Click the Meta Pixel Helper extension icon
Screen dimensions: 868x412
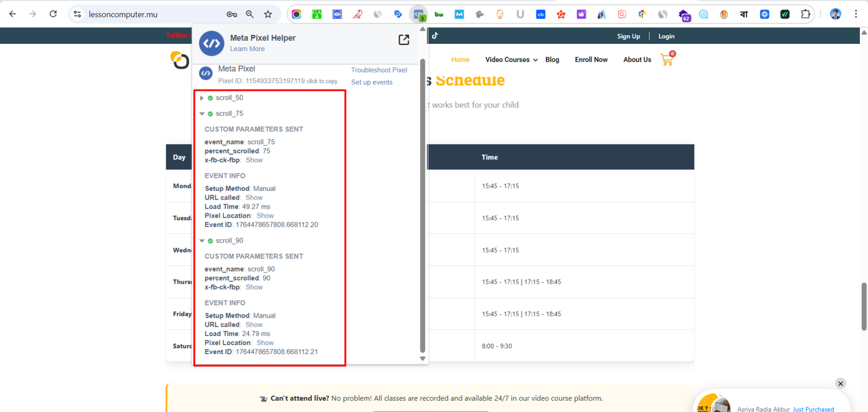click(x=418, y=14)
